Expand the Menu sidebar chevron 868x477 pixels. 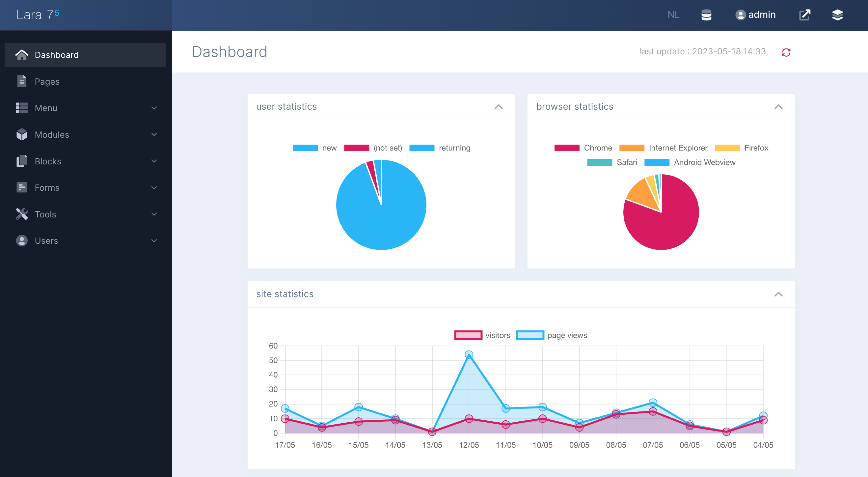click(154, 108)
